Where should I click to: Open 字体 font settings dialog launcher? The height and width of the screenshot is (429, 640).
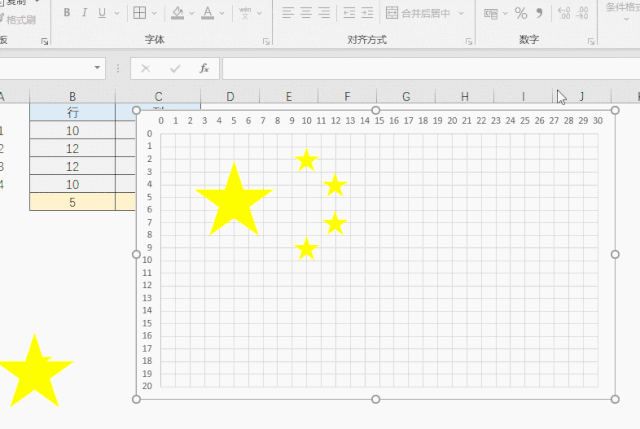pos(266,42)
